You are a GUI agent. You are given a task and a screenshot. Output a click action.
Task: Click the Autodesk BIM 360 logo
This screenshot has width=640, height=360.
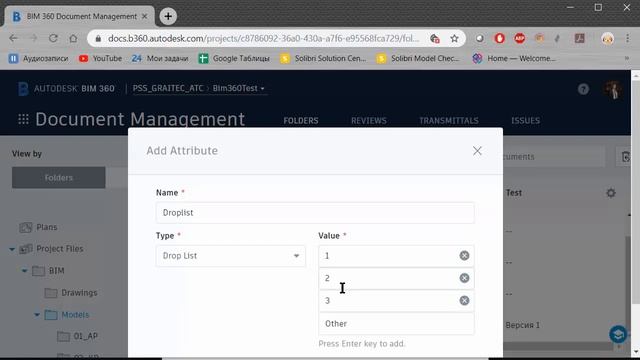[x=66, y=89]
